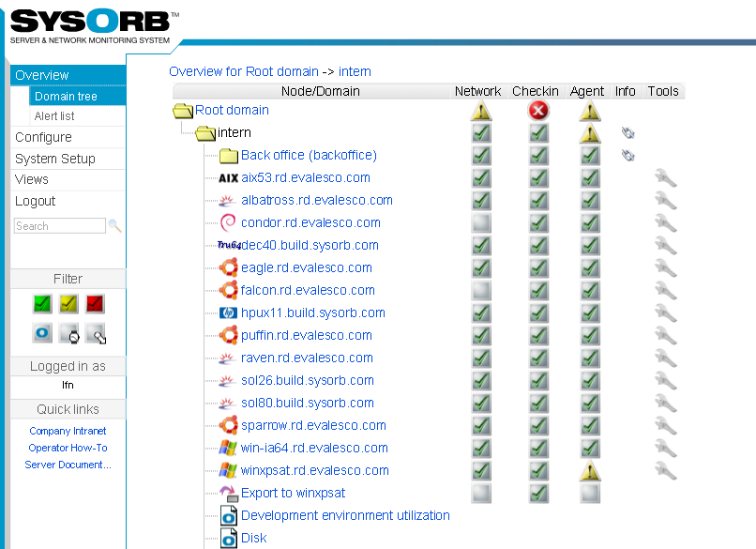The image size is (756, 549).
Task: Open tools wrench for hpux11.build.sysorb.com
Action: pyautogui.click(x=666, y=313)
